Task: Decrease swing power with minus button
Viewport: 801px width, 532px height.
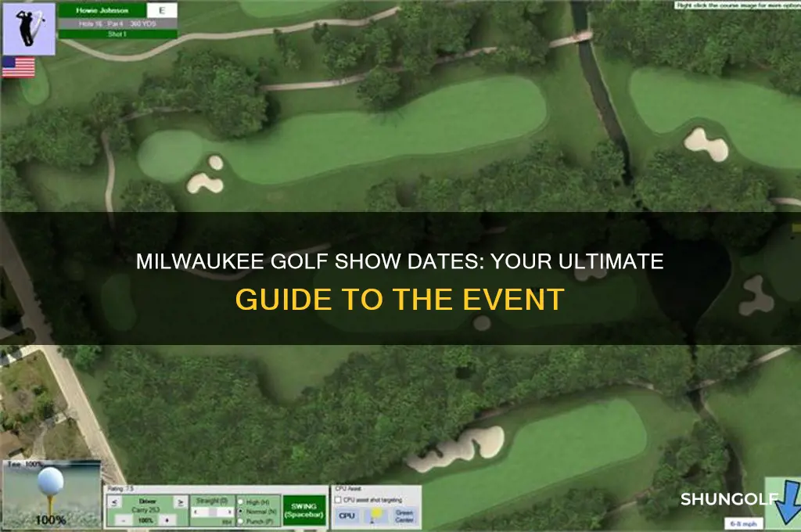Action: click(x=124, y=520)
